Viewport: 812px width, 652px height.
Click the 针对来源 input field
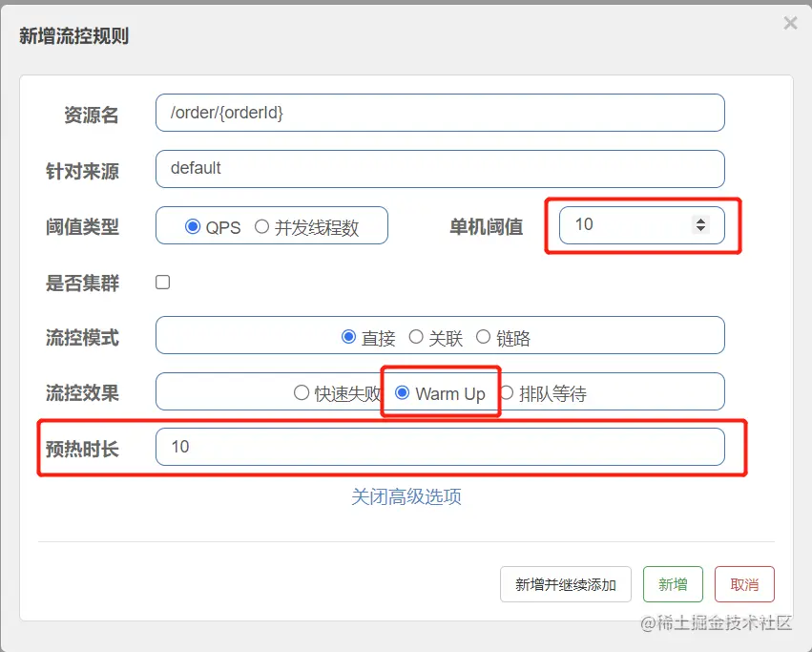[440, 169]
